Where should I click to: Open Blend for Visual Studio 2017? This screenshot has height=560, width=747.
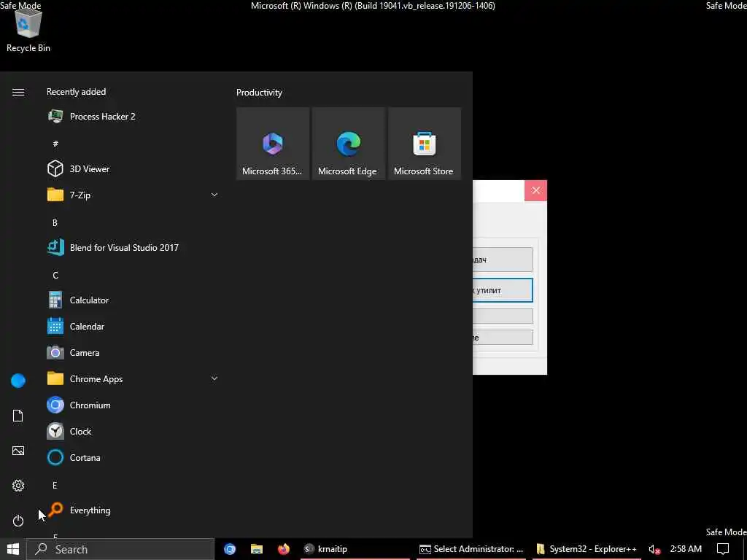131,247
